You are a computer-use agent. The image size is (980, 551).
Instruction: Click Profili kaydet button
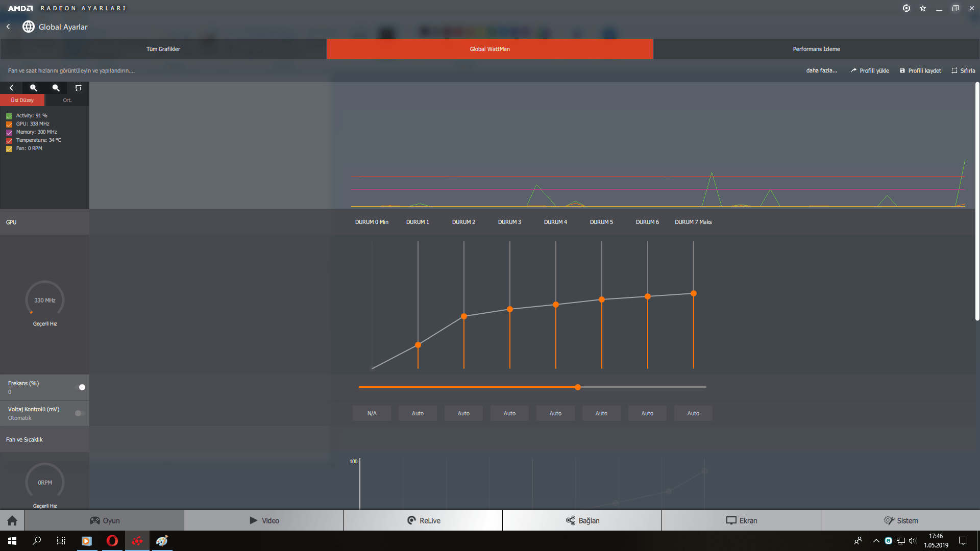click(920, 70)
